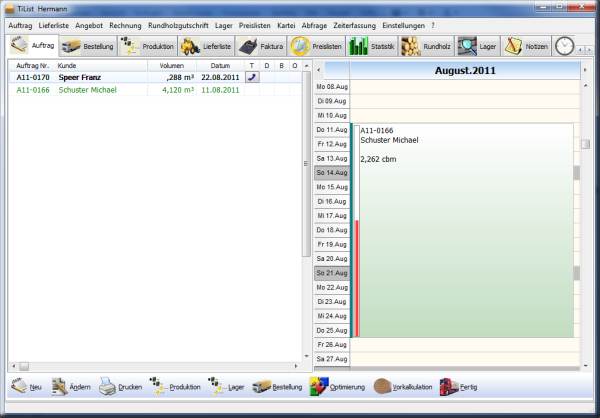This screenshot has width=600, height=418.
Task: Click the phone icon for Speer Franz
Action: point(252,77)
